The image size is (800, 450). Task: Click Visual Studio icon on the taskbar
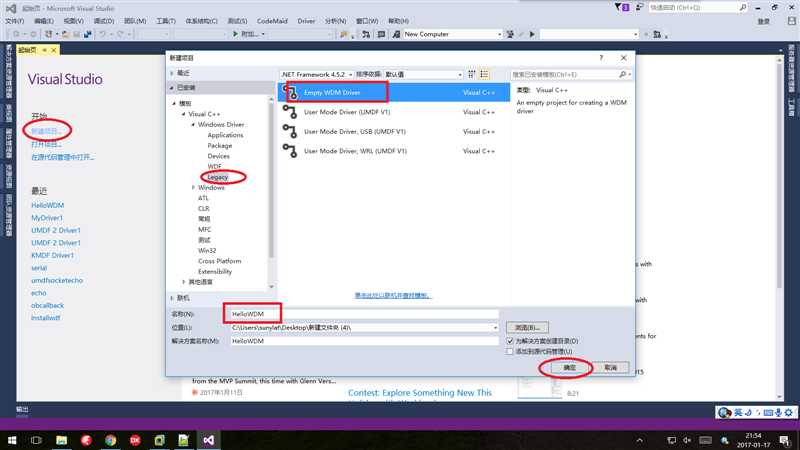(x=208, y=440)
